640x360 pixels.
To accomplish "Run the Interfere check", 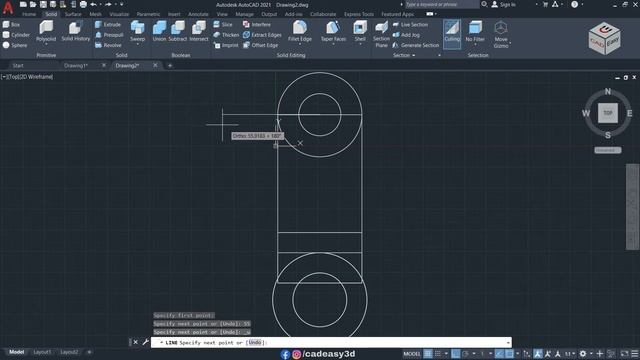I will click(257, 24).
